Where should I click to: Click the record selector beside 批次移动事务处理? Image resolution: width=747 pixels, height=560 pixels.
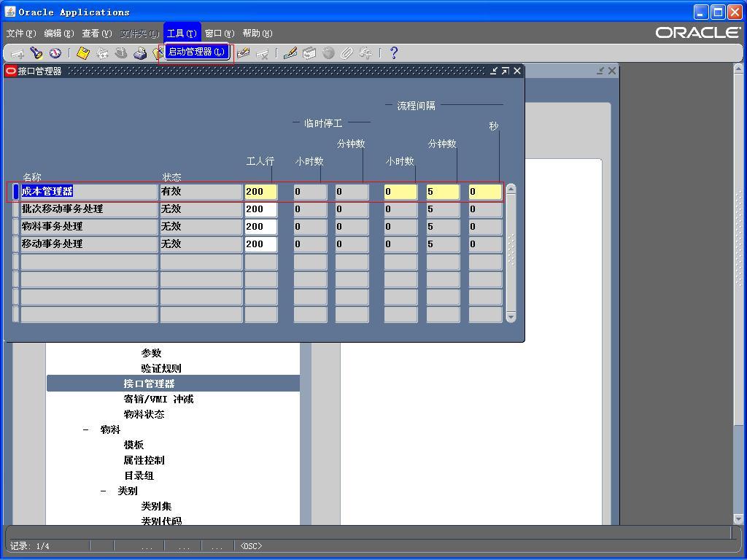click(16, 209)
